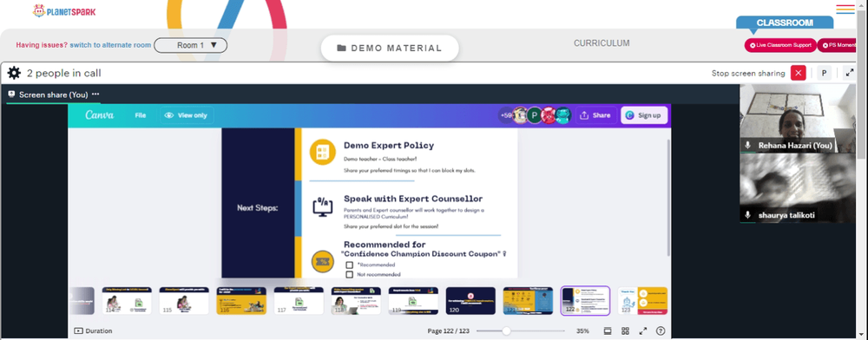Open the Canva help question icon
This screenshot has width=868, height=340.
(661, 331)
